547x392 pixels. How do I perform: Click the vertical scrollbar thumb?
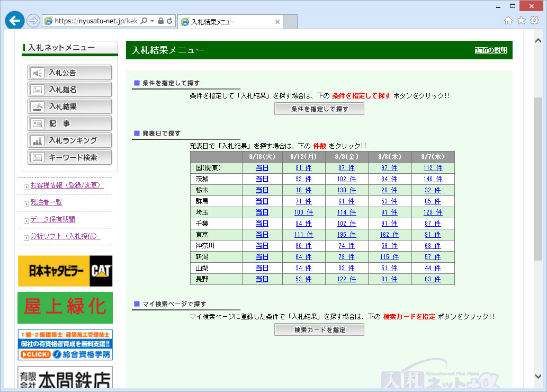pyautogui.click(x=539, y=179)
